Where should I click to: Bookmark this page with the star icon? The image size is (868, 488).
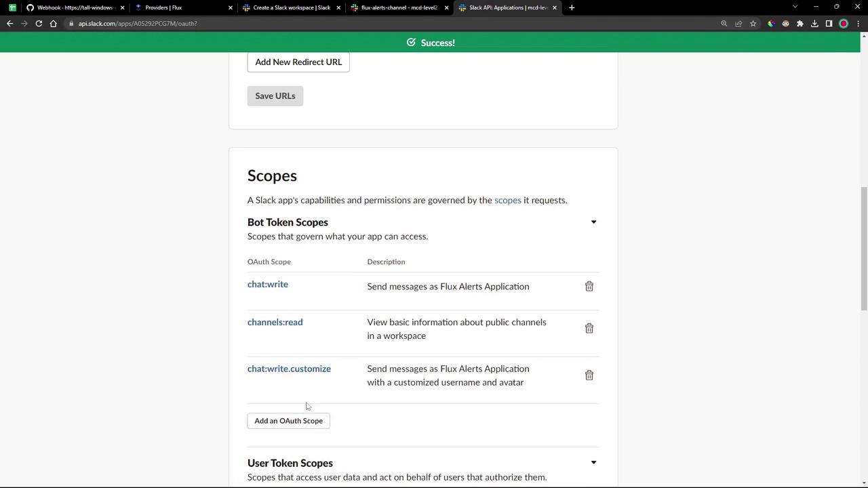tap(753, 24)
